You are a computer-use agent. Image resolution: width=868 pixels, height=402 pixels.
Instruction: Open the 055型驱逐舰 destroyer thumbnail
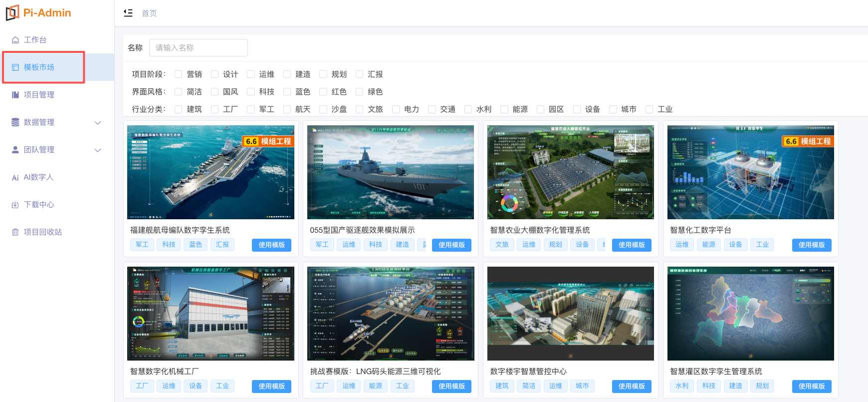point(391,172)
